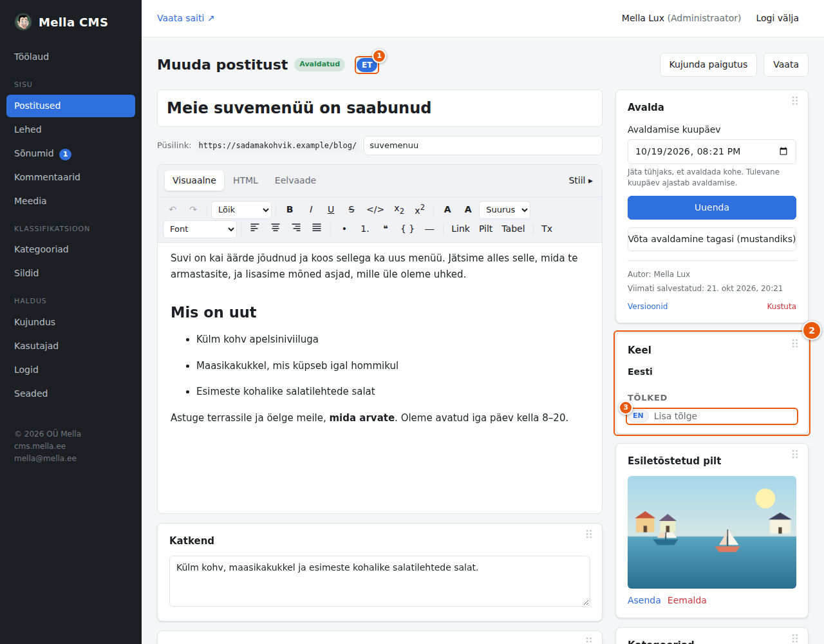
Task: Insert bulleted list
Action: pyautogui.click(x=344, y=229)
